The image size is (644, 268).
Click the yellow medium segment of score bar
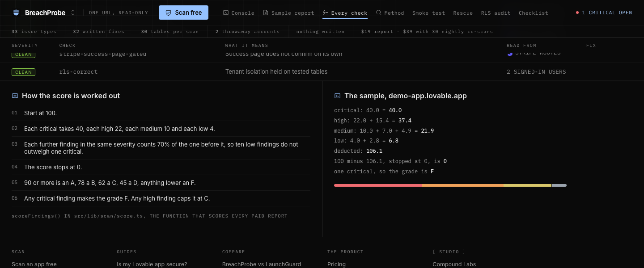pyautogui.click(x=528, y=185)
